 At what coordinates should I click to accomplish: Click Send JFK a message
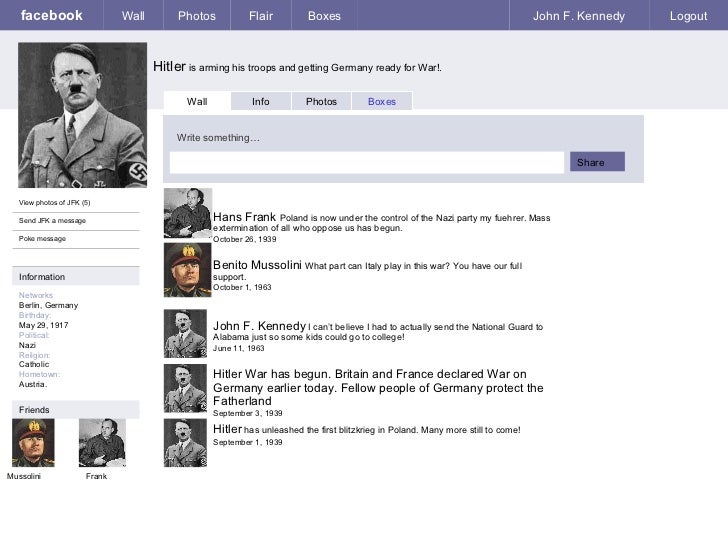click(x=52, y=221)
